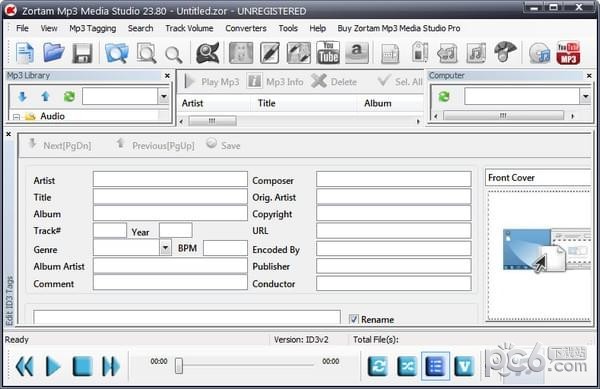The height and width of the screenshot is (389, 600).
Task: Click the Play Mp3 button
Action: tap(212, 81)
